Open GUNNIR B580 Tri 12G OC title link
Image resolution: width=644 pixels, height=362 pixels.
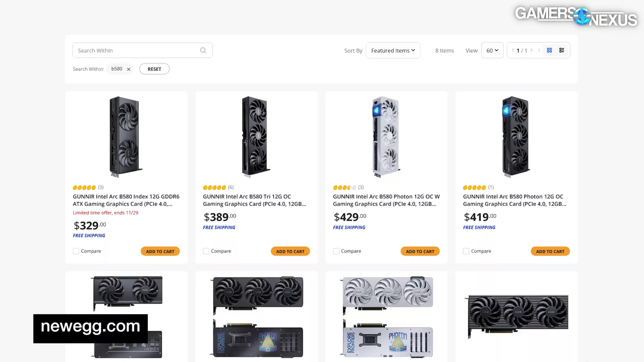click(x=254, y=200)
